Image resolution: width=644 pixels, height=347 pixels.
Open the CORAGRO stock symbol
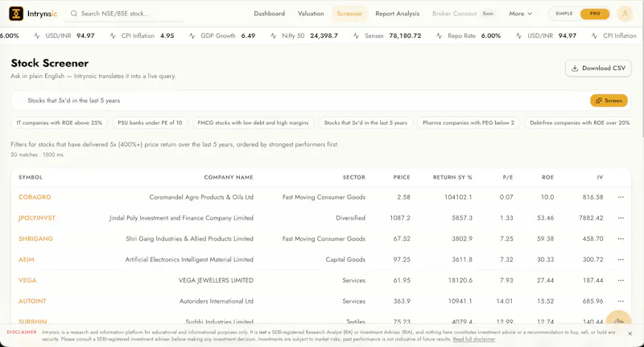click(x=35, y=197)
